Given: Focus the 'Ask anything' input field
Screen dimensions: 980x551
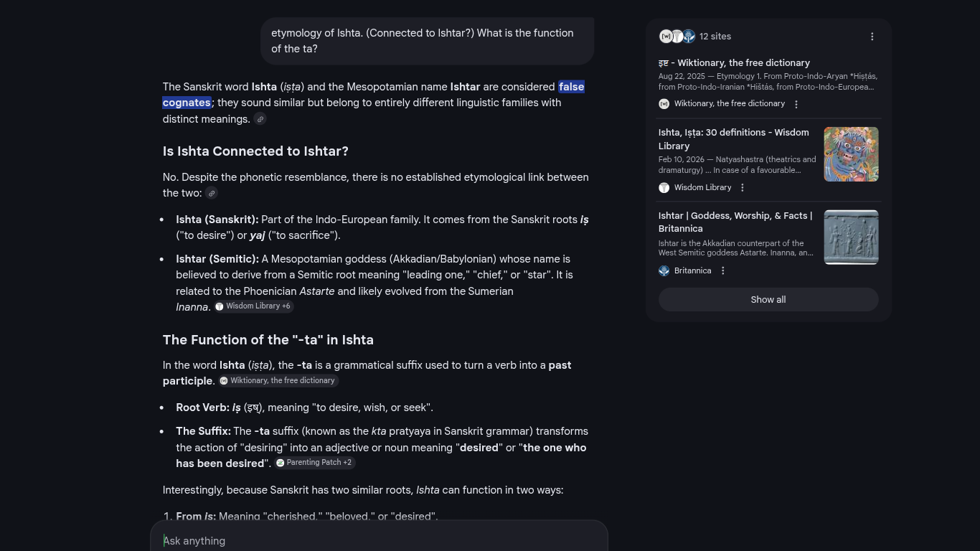Looking at the screenshot, I should coord(379,541).
